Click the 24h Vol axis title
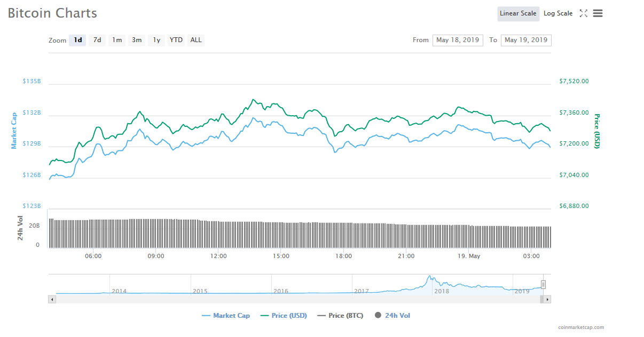Screen dimensions: 644x337 tap(20, 228)
